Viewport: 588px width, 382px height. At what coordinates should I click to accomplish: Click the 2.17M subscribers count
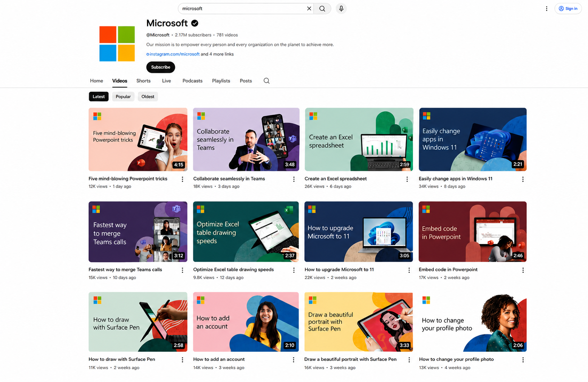coord(193,35)
